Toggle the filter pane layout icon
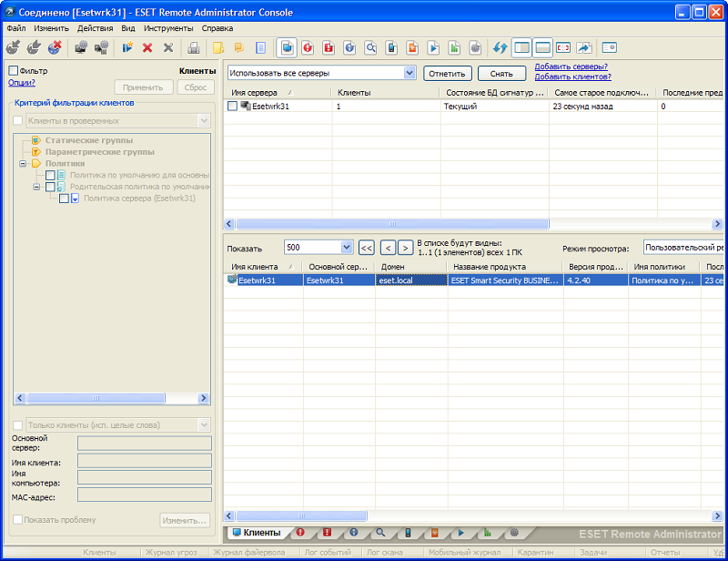 pyautogui.click(x=521, y=47)
